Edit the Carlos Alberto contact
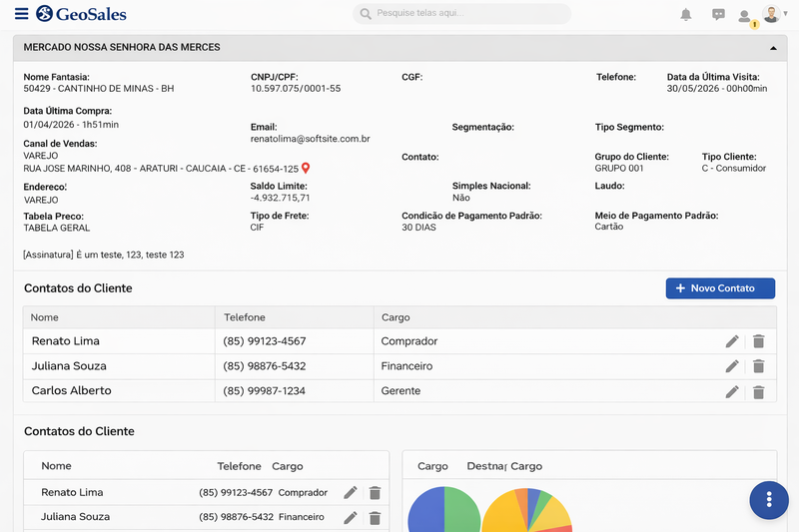Viewport: 799px width, 532px height. pyautogui.click(x=732, y=391)
